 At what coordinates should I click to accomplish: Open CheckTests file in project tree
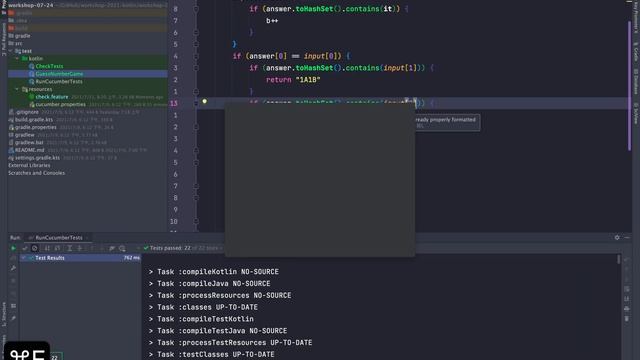coord(49,66)
